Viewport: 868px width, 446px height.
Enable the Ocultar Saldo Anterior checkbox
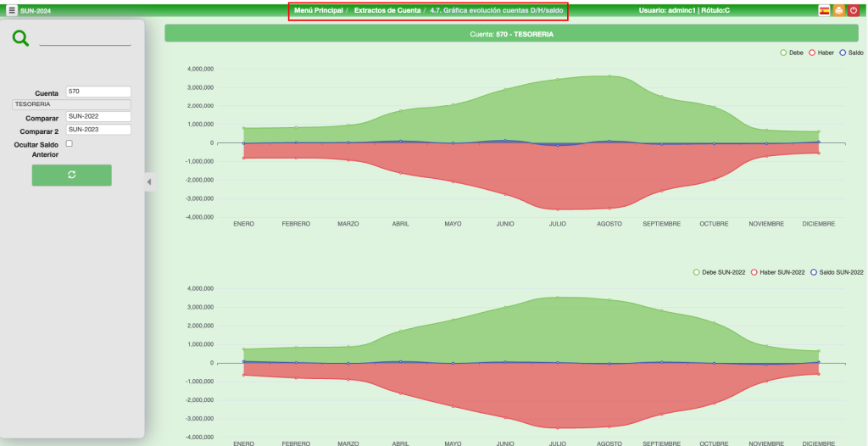click(70, 144)
